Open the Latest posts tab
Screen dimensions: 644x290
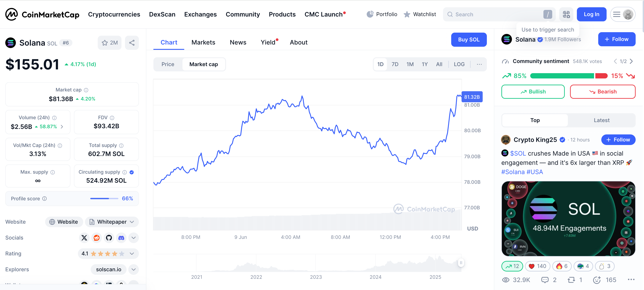pos(601,120)
